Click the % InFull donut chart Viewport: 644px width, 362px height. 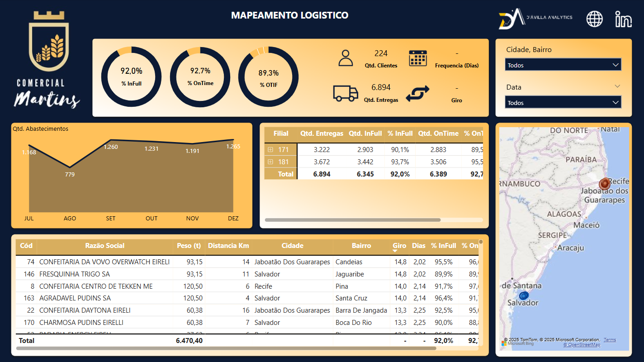click(131, 76)
